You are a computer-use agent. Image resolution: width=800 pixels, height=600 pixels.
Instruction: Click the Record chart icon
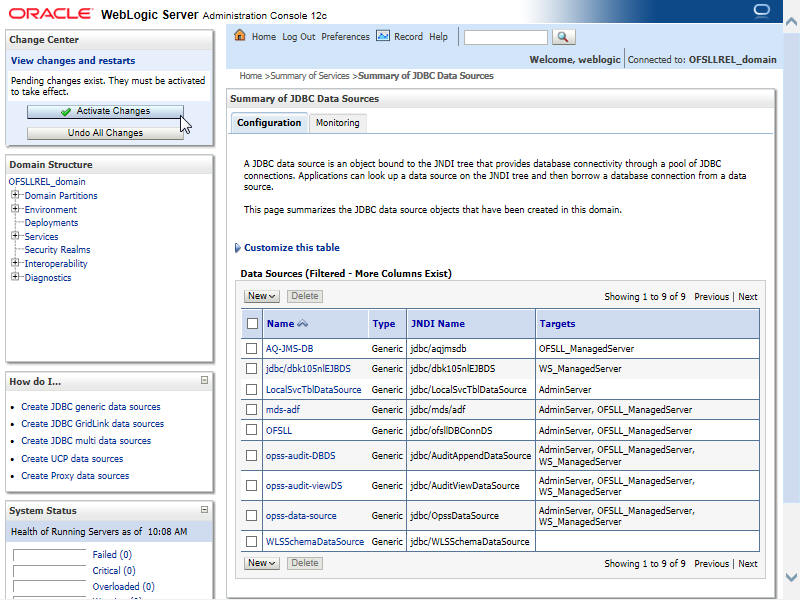tap(383, 36)
